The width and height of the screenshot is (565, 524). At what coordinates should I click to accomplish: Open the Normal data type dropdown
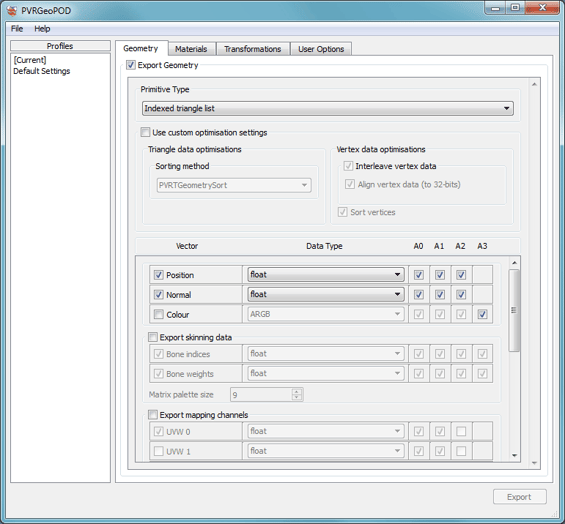pyautogui.click(x=326, y=294)
